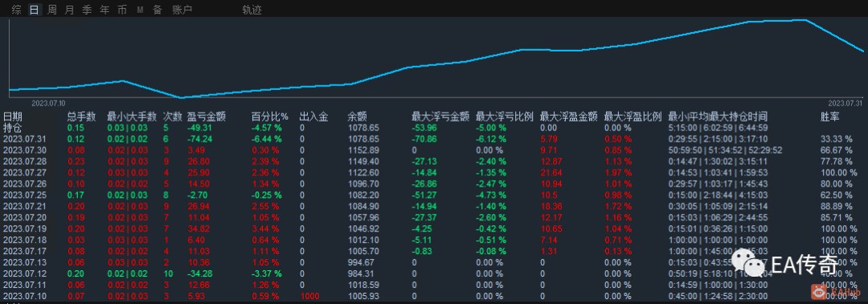Click the 次数 column header
Image resolution: width=868 pixels, height=304 pixels.
point(173,117)
